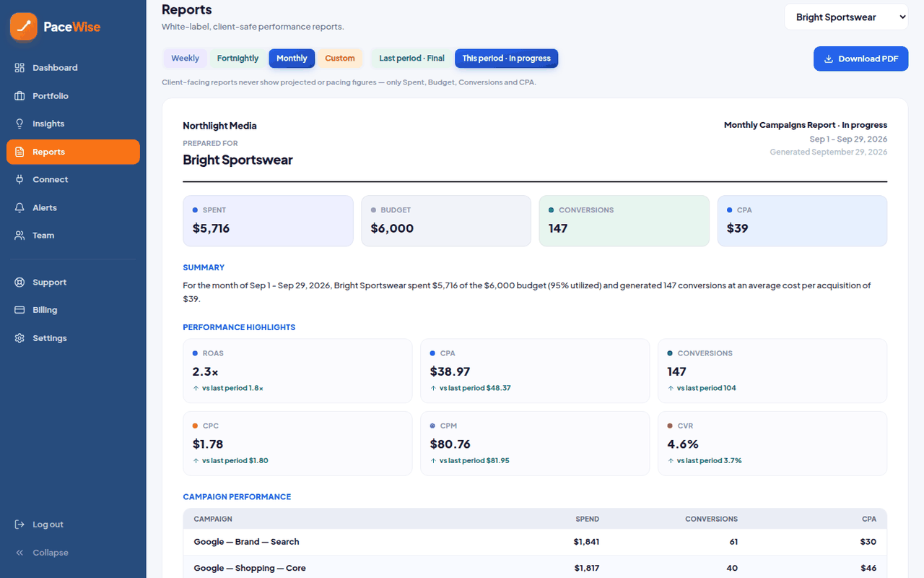Click the Google — Shopping — Core campaign row
The width and height of the screenshot is (924, 578).
coord(535,568)
